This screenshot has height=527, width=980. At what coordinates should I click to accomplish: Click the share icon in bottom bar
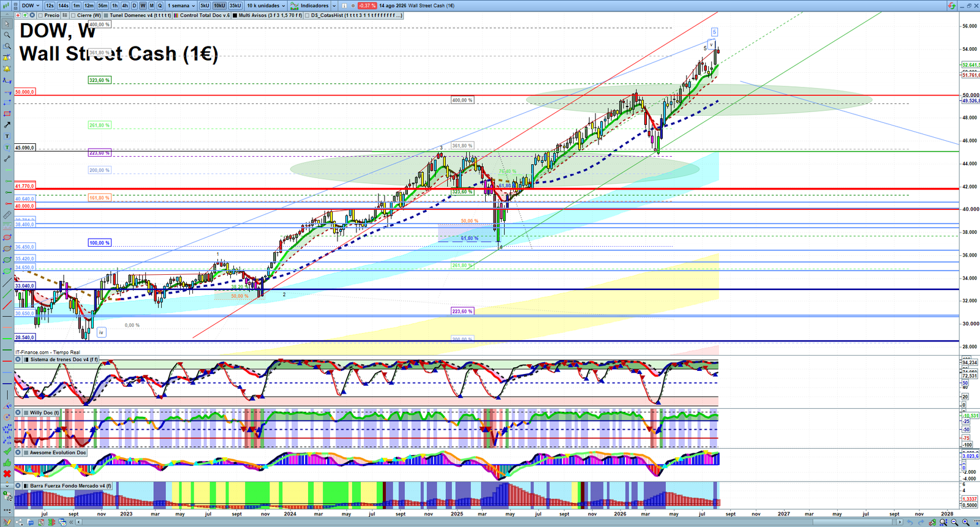pos(19,522)
